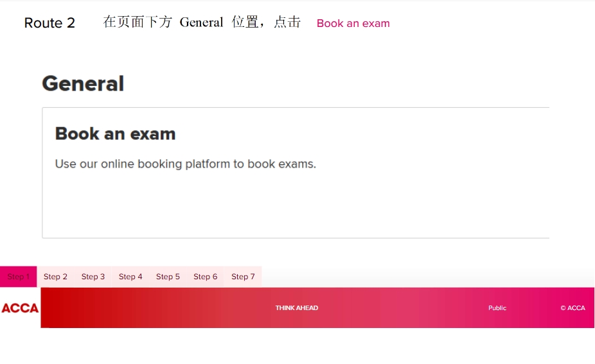Switch to the Step 2 tab
595x364 pixels.
[x=55, y=277]
